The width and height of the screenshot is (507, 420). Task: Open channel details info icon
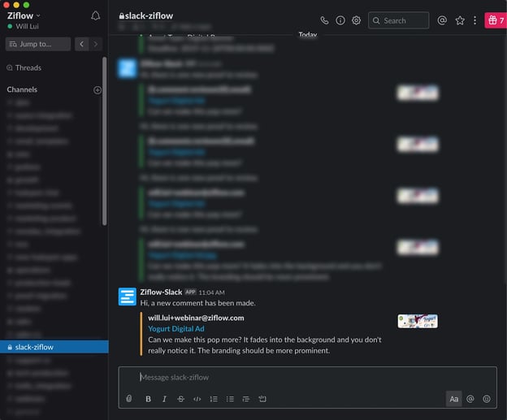pyautogui.click(x=340, y=20)
